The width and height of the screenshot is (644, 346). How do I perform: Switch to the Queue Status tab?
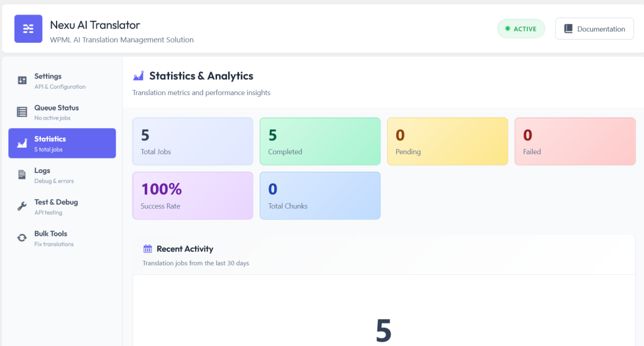(x=62, y=112)
